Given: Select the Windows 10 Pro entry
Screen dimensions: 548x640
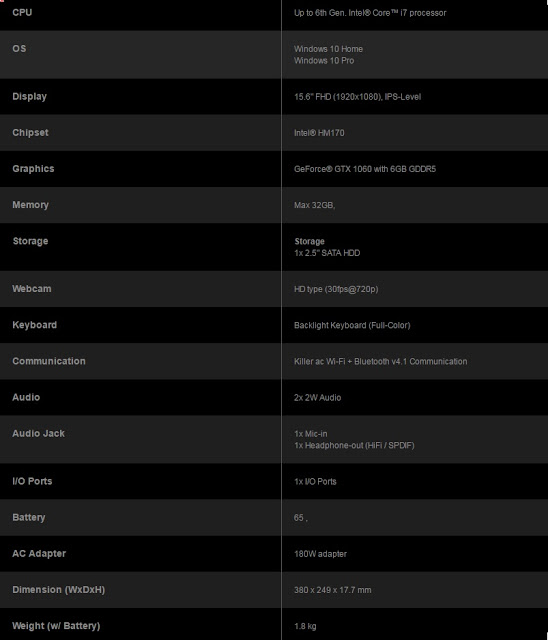Looking at the screenshot, I should [324, 61].
